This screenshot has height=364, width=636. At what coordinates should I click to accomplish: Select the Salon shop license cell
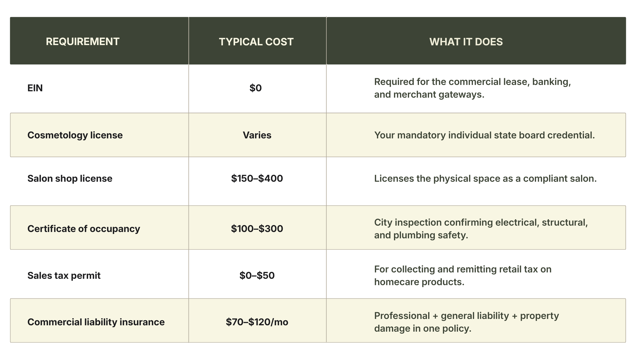tap(70, 179)
